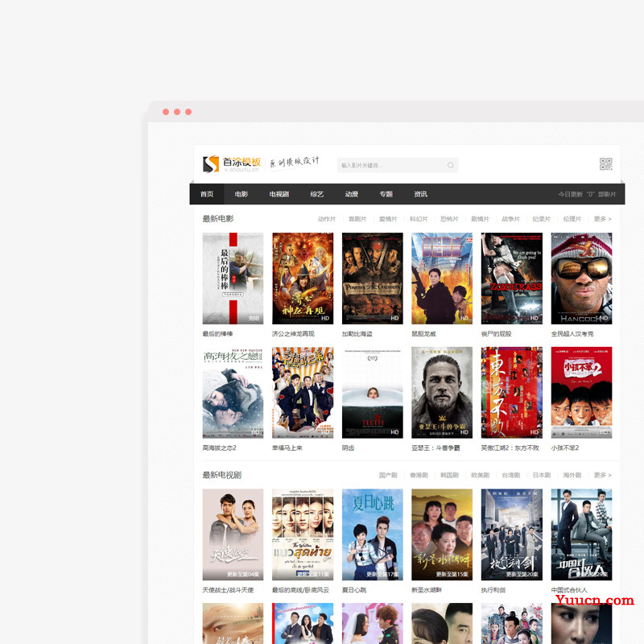Image resolution: width=644 pixels, height=644 pixels.
Task: Click the search magnifier icon
Action: pyautogui.click(x=451, y=165)
